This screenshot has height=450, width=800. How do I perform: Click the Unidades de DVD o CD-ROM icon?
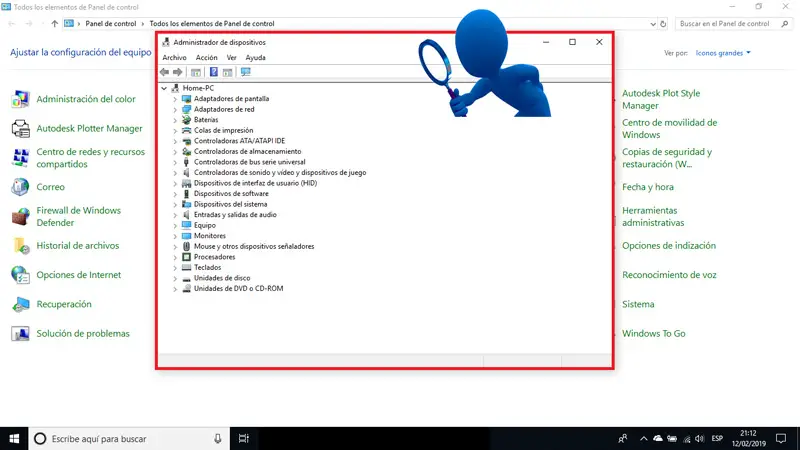[186, 288]
